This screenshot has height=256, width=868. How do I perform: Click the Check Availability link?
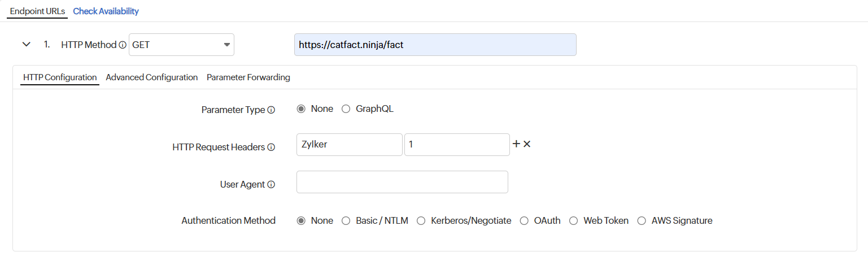point(106,11)
